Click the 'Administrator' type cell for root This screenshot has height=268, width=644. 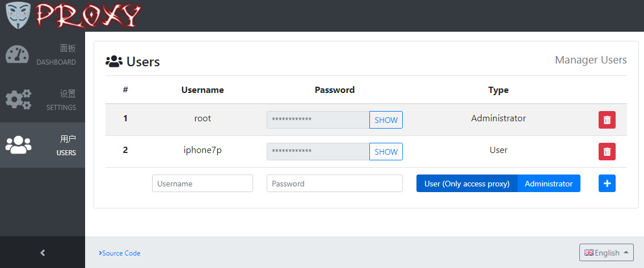point(499,118)
